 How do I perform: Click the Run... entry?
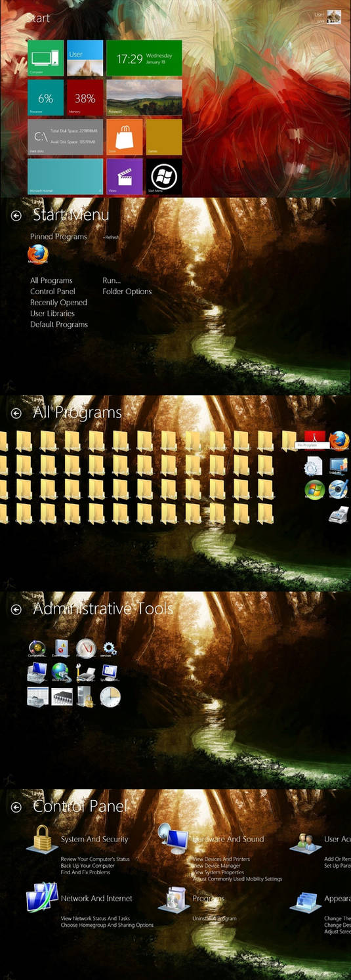click(x=112, y=280)
